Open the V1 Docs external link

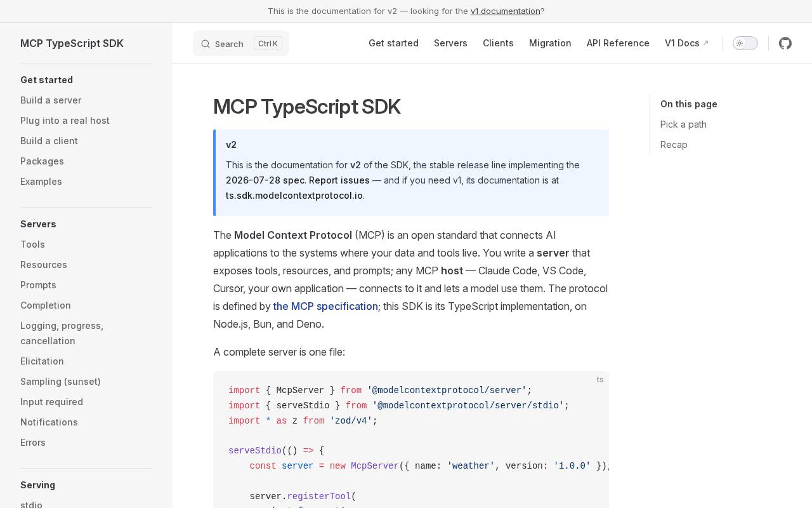687,43
